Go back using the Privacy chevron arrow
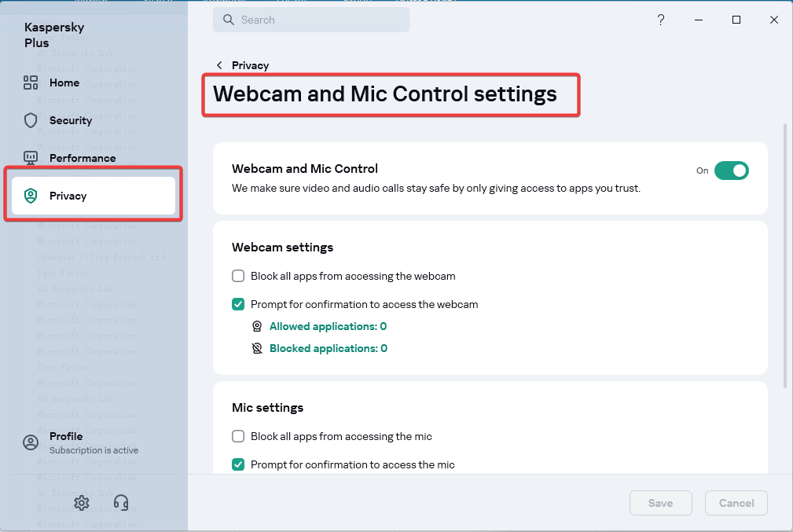Image resolution: width=793 pixels, height=532 pixels. (219, 65)
